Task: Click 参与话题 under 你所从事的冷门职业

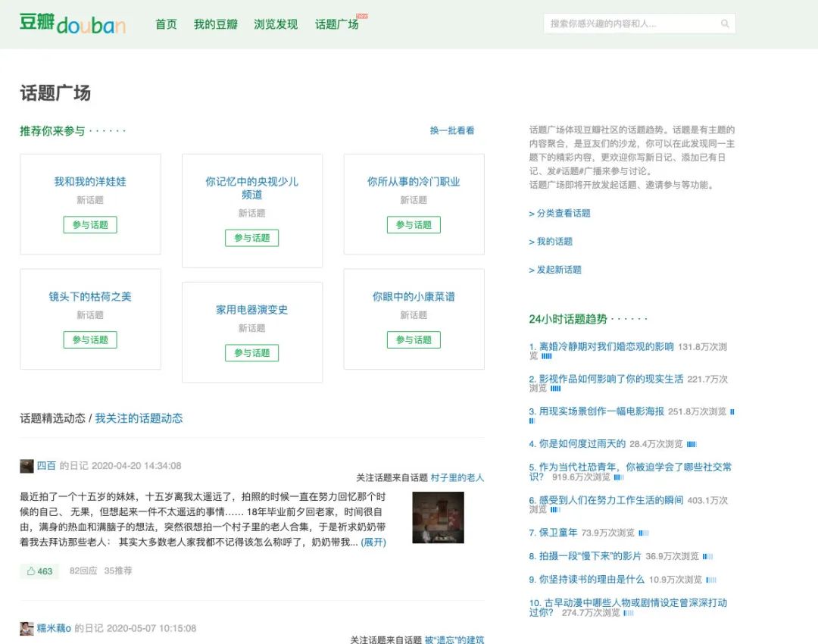Action: pos(414,225)
